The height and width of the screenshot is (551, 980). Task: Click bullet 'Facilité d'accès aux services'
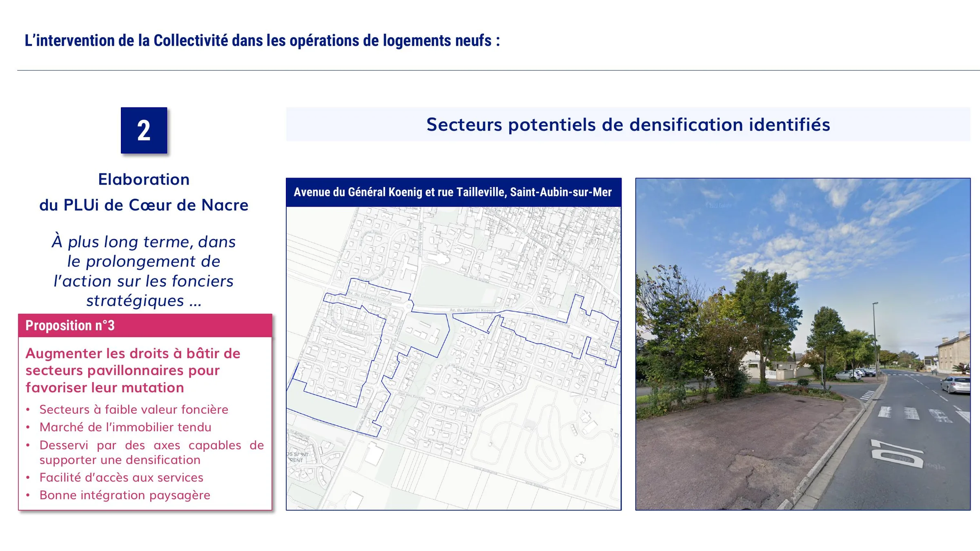coord(121,478)
